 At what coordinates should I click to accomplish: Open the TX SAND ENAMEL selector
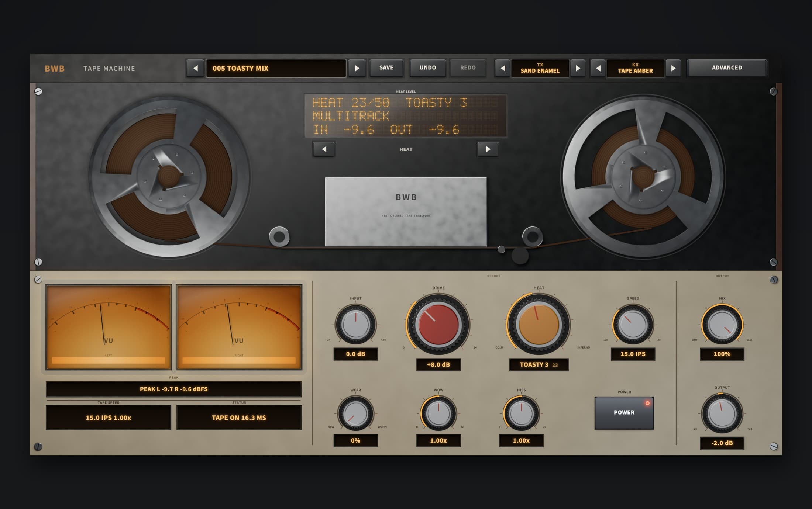click(540, 68)
